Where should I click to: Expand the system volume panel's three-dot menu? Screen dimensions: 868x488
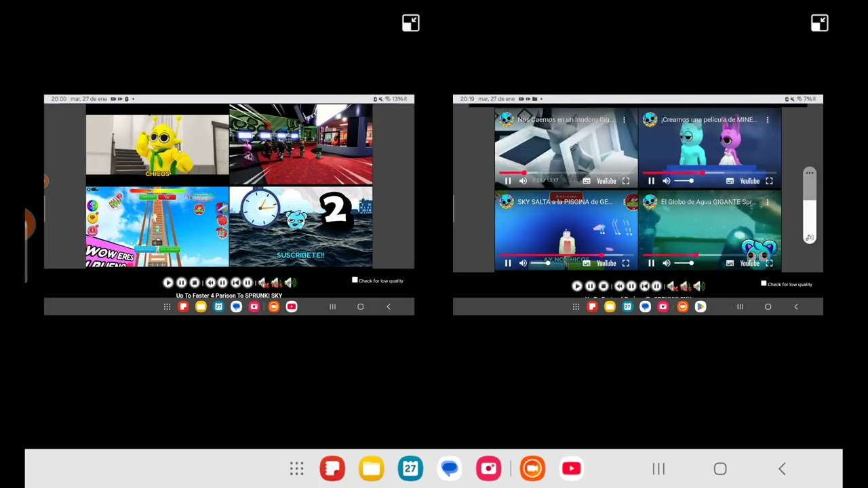point(810,174)
